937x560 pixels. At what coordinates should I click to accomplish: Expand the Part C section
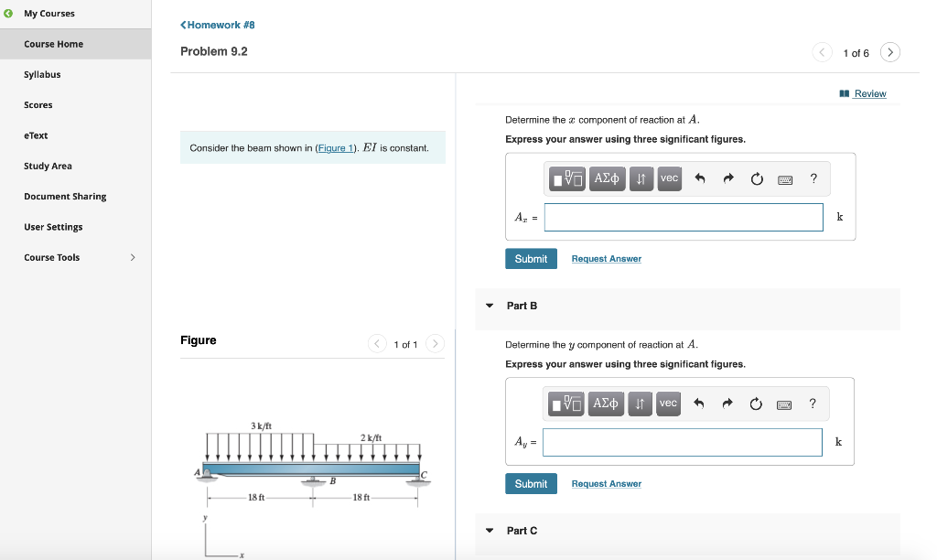click(x=490, y=531)
